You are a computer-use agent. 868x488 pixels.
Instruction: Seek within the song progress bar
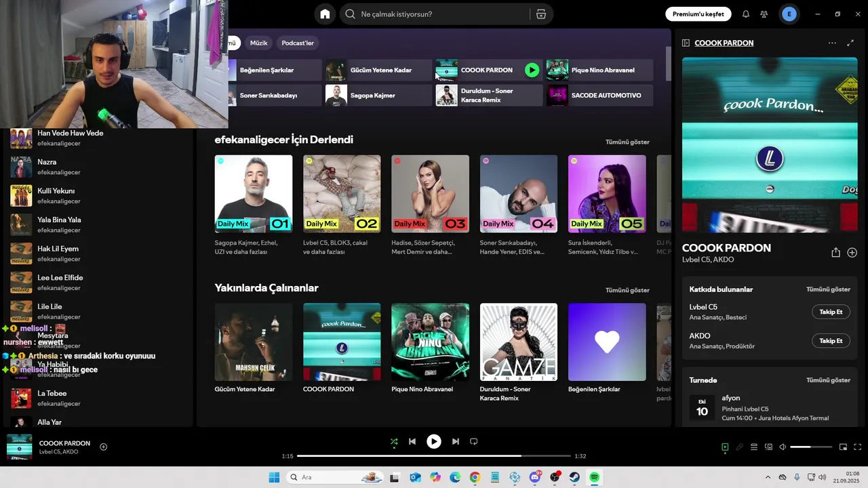coord(434,456)
